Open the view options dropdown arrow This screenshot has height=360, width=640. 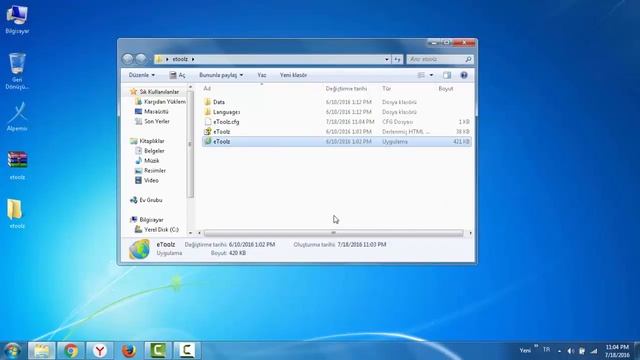point(431,75)
